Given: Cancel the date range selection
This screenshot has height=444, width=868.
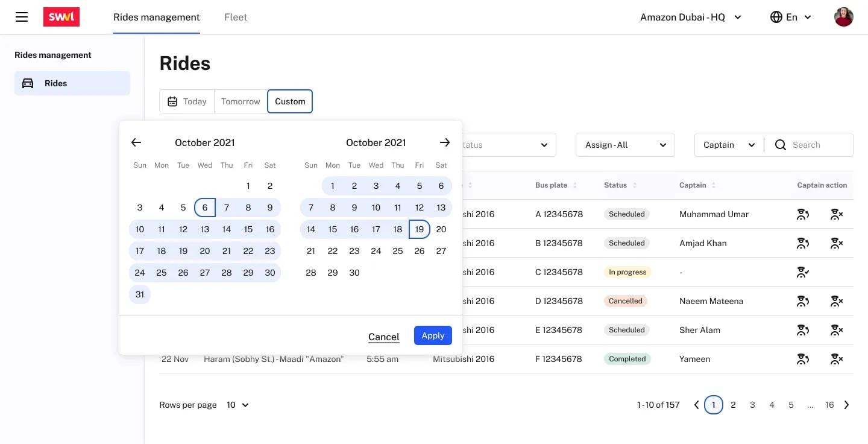Looking at the screenshot, I should 384,337.
